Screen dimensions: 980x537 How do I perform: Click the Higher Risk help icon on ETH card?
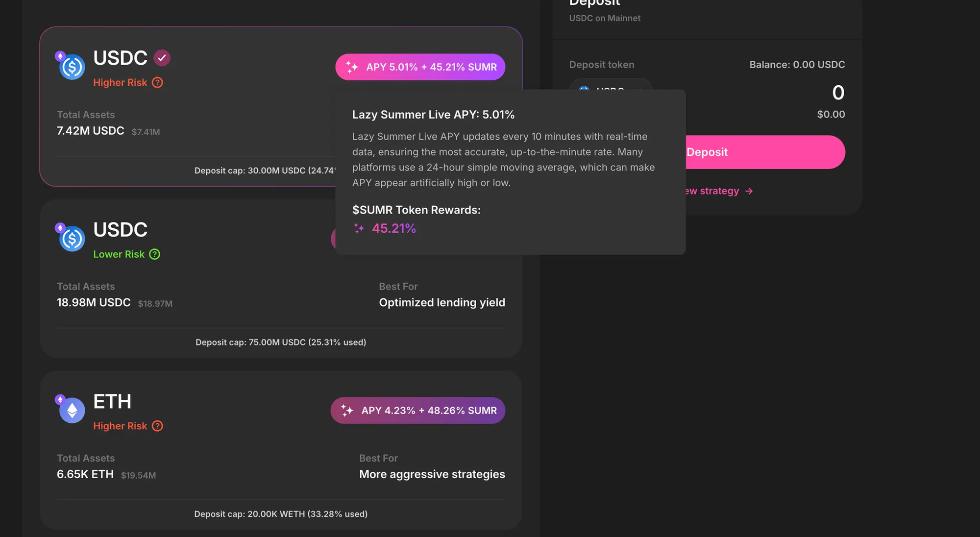[157, 426]
